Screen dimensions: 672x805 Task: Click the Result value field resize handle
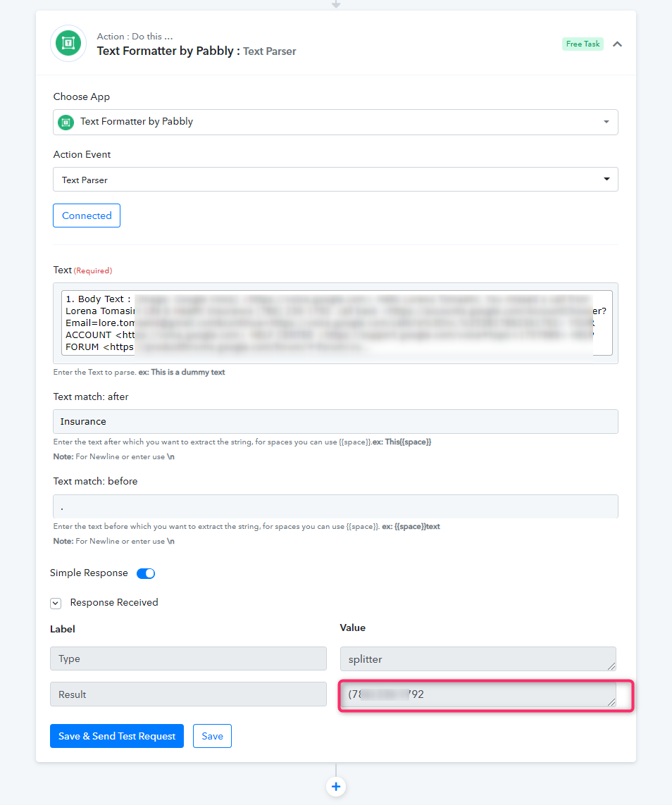611,701
